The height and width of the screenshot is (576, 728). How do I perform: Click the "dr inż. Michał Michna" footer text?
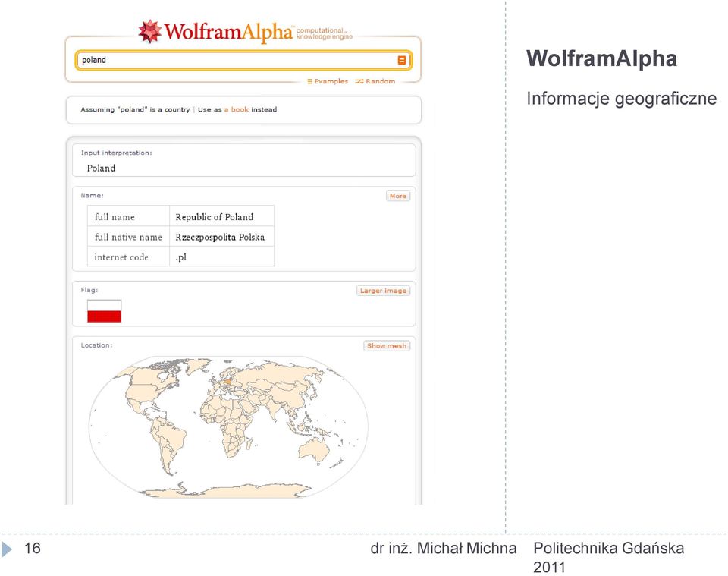(x=444, y=548)
